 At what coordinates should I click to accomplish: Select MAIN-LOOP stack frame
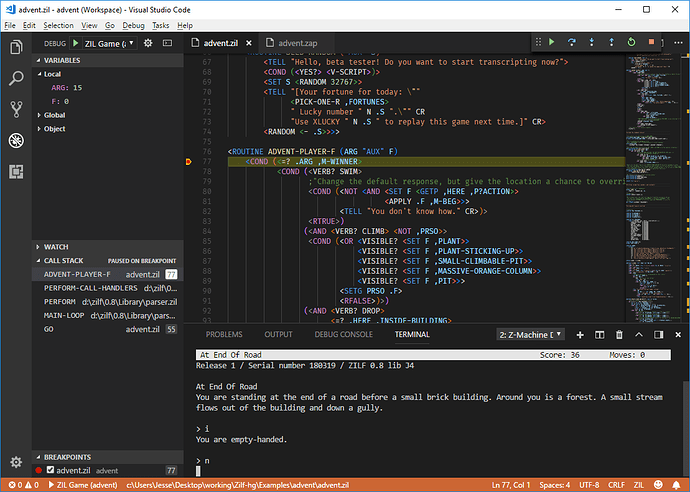tap(107, 316)
